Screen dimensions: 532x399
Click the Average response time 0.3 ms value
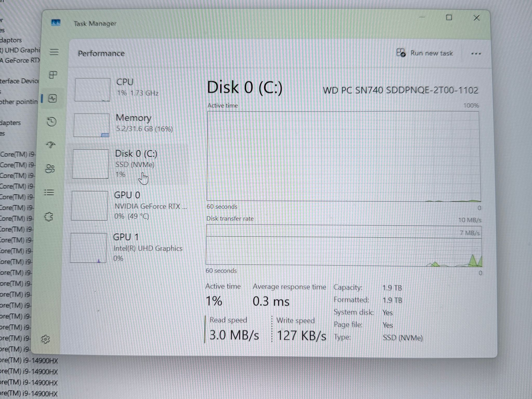[x=271, y=301]
